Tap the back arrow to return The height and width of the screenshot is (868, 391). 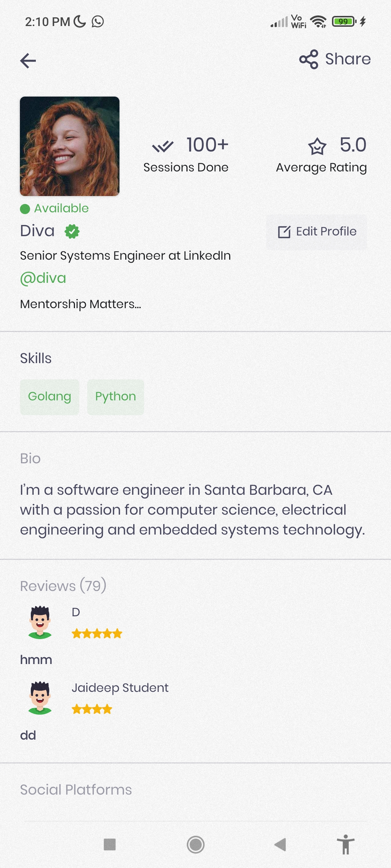click(28, 60)
